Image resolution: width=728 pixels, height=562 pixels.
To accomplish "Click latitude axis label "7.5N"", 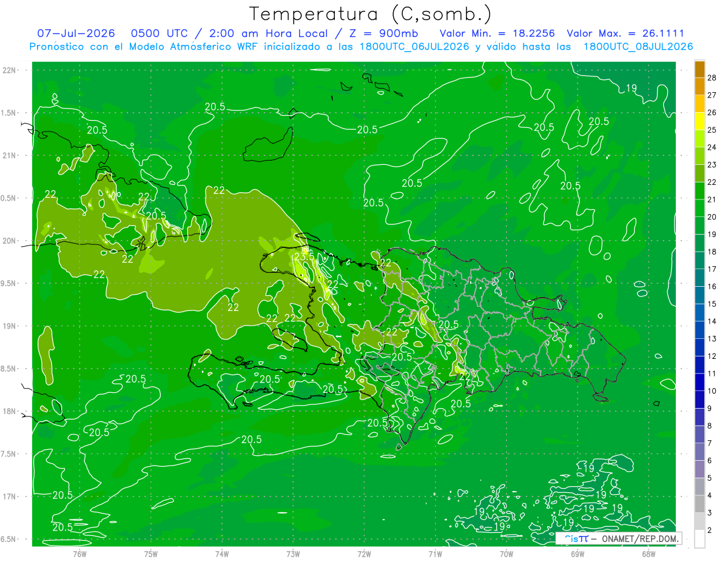I will click(x=9, y=454).
